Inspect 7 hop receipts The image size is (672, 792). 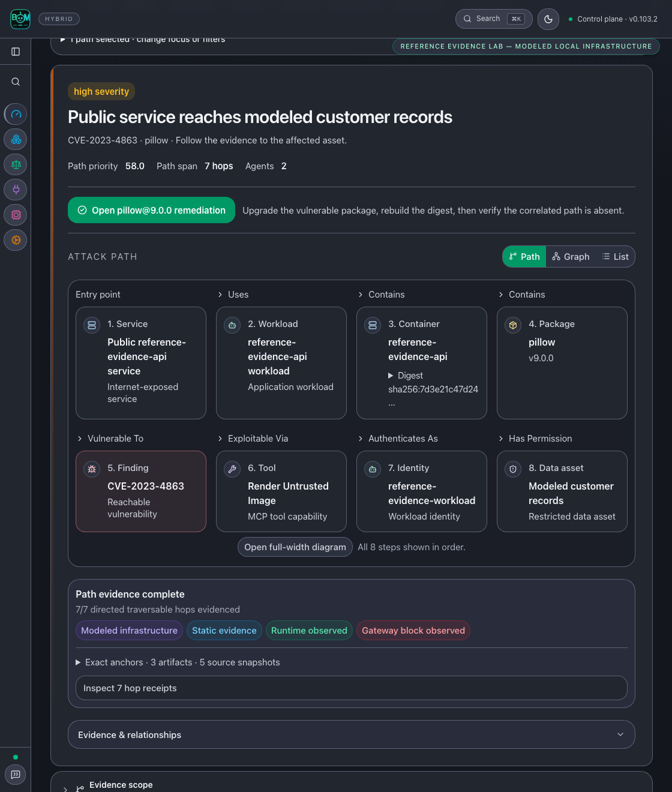(352, 688)
